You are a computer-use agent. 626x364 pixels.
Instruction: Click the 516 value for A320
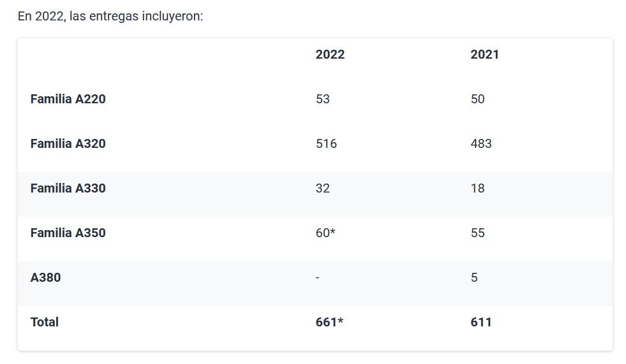tap(326, 143)
